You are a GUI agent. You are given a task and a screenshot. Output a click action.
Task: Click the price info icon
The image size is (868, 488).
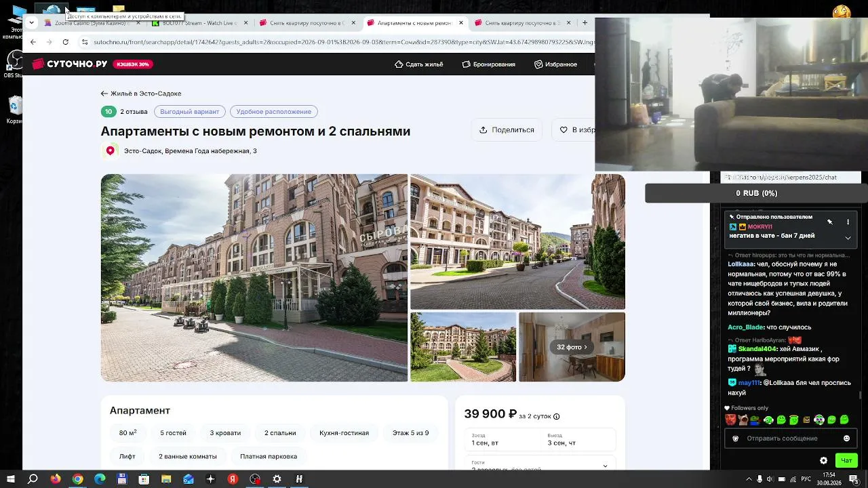(557, 417)
